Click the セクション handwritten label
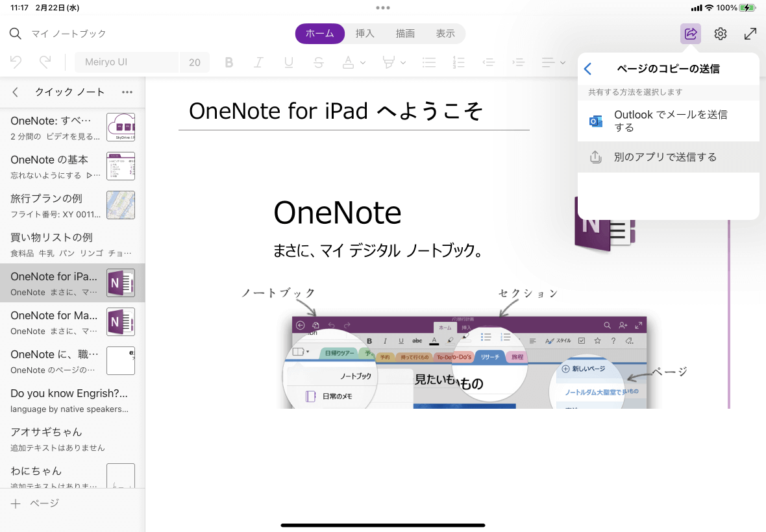The width and height of the screenshot is (766, 532). click(528, 293)
